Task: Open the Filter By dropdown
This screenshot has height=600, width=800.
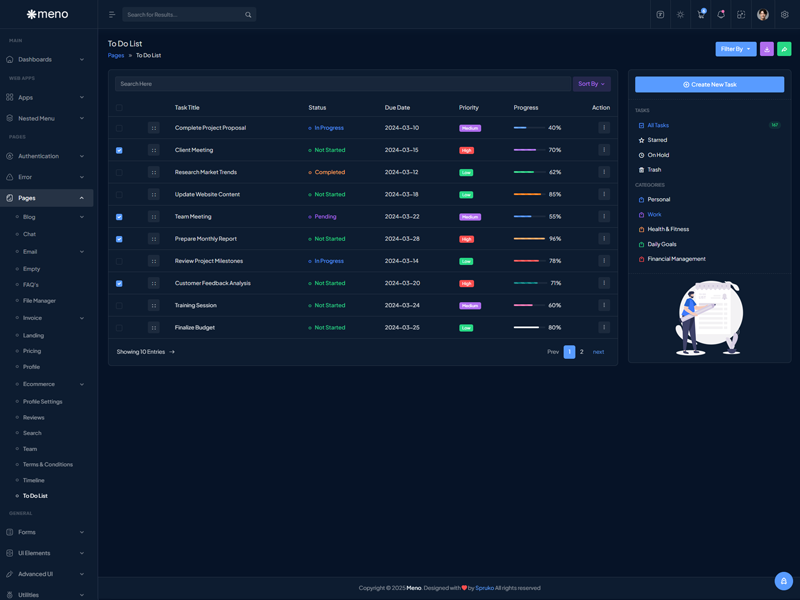Action: 735,49
